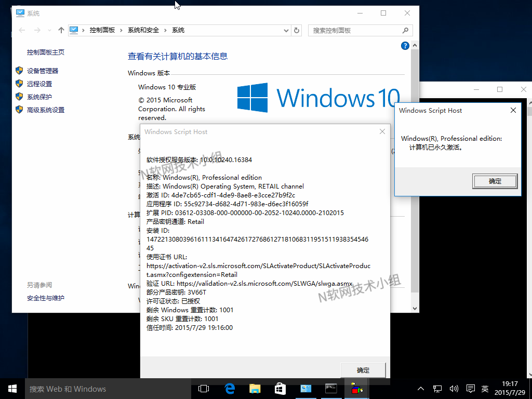Image resolution: width=532 pixels, height=399 pixels.
Task: Close the large Windows Script Host dialog
Action: pyautogui.click(x=382, y=131)
